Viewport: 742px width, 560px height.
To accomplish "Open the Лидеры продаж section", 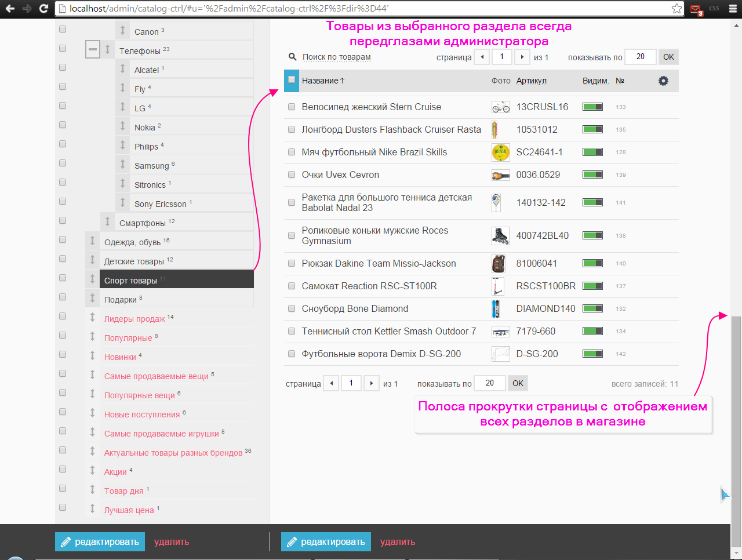I will [134, 319].
